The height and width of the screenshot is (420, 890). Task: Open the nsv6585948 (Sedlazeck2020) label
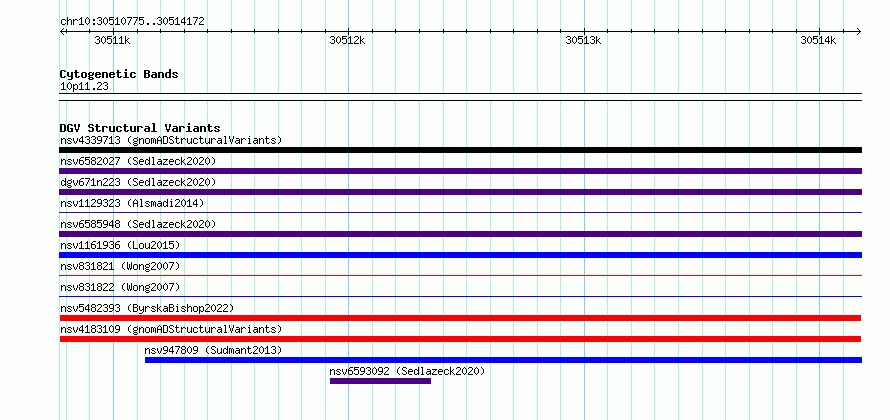138,224
